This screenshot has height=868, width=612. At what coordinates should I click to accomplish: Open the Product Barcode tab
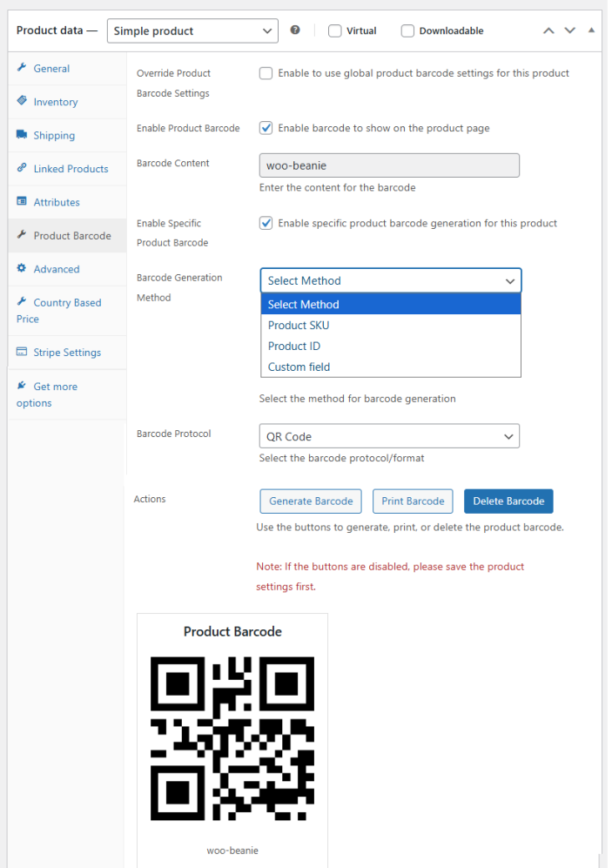(x=68, y=235)
